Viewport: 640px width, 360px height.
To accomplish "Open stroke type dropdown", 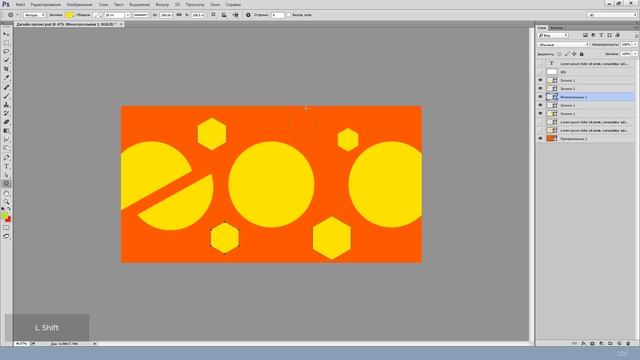I will 141,15.
